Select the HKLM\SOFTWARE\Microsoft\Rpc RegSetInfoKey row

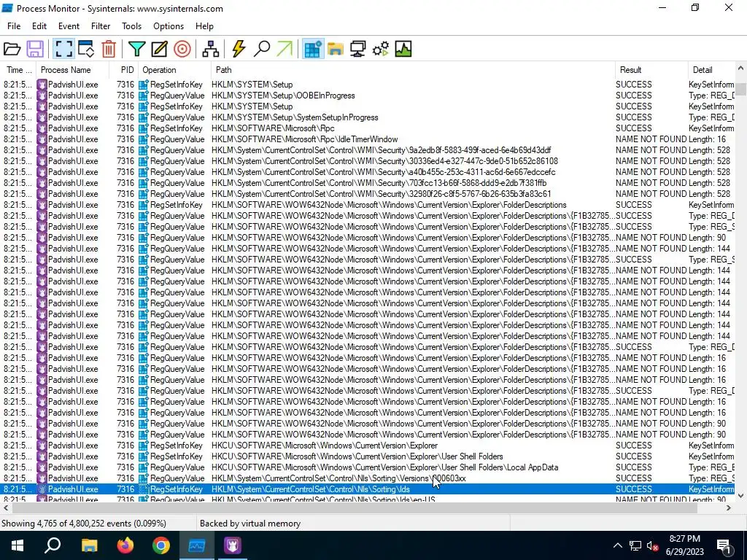(x=368, y=128)
